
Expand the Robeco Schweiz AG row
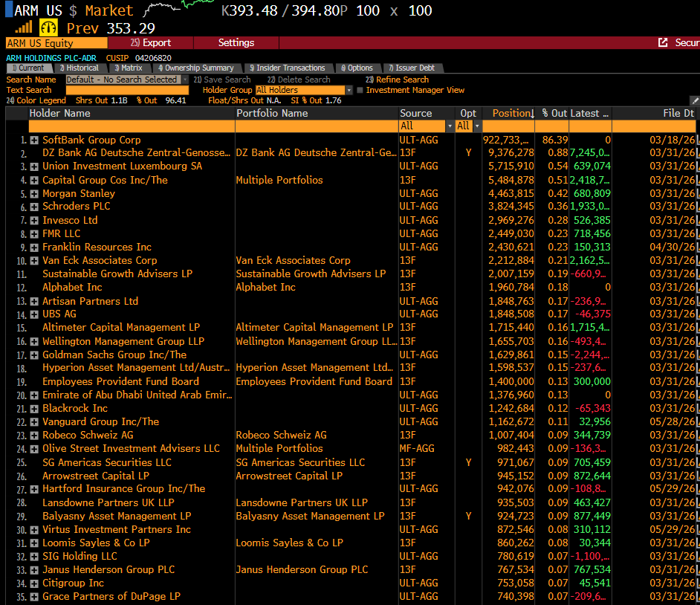[x=34, y=436]
